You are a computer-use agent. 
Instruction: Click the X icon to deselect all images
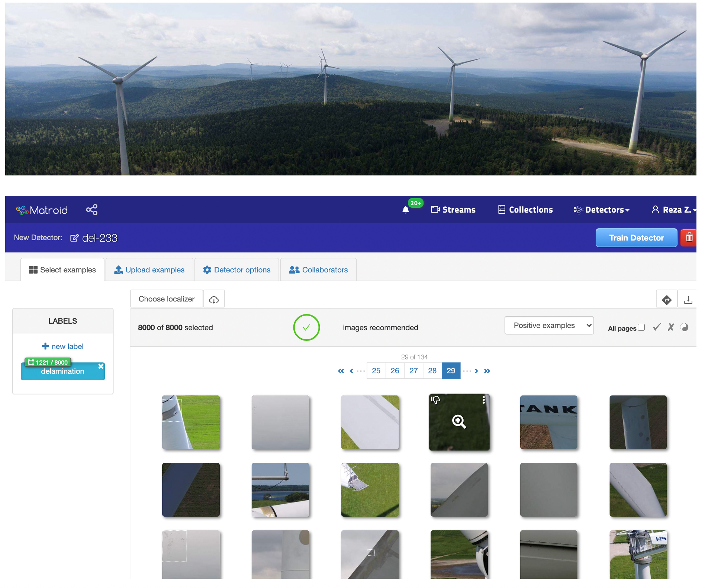coord(671,327)
